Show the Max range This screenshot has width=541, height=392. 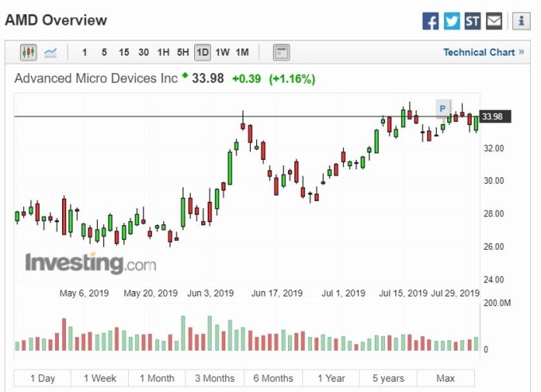pos(446,378)
